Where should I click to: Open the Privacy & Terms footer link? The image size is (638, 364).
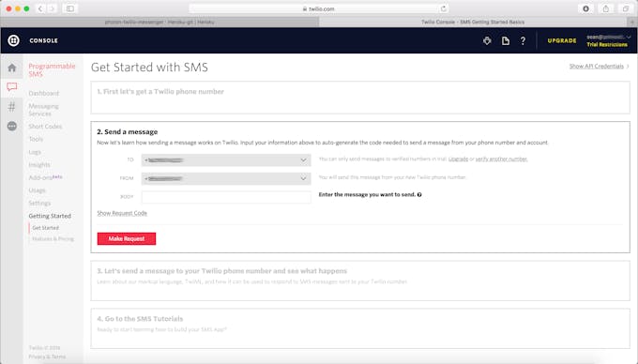coord(47,356)
